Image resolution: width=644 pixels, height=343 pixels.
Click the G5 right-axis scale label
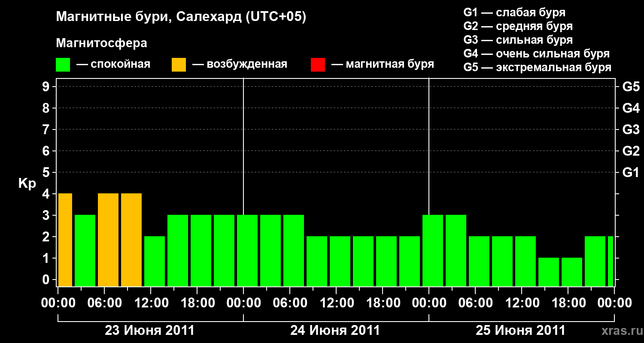coord(631,87)
